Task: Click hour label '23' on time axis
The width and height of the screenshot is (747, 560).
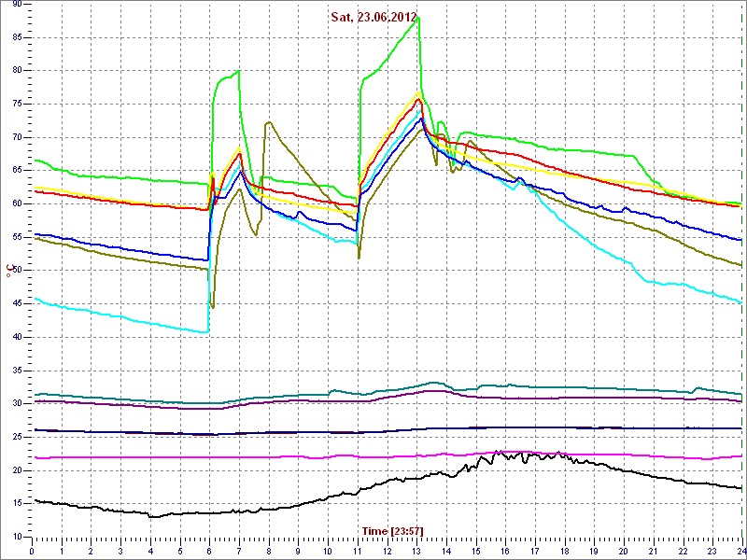Action: point(712,549)
